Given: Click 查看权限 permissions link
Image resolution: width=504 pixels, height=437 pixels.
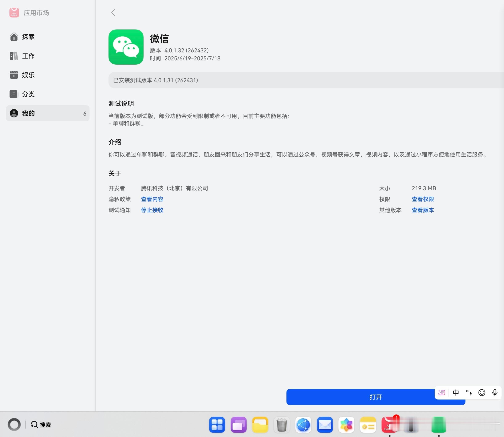Looking at the screenshot, I should coord(423,199).
